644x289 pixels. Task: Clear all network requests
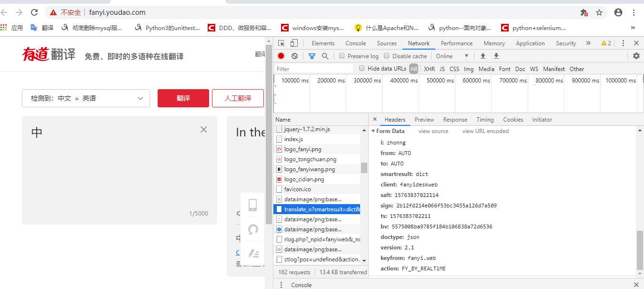295,56
